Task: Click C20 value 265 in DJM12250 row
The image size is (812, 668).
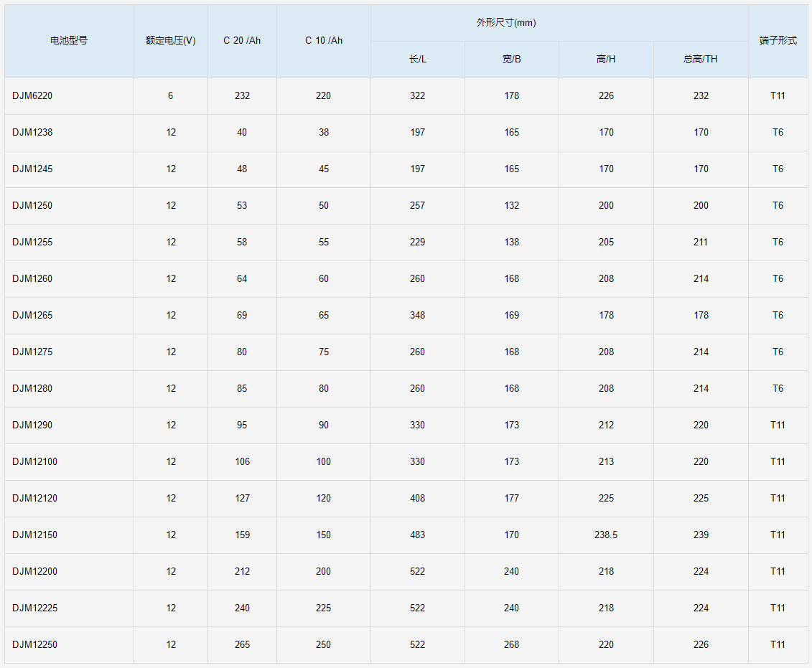Action: pos(243,645)
